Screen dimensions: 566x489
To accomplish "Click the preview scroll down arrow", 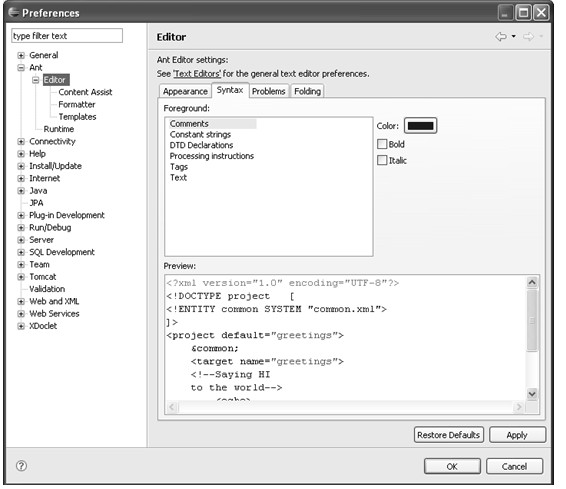I will coord(532,393).
